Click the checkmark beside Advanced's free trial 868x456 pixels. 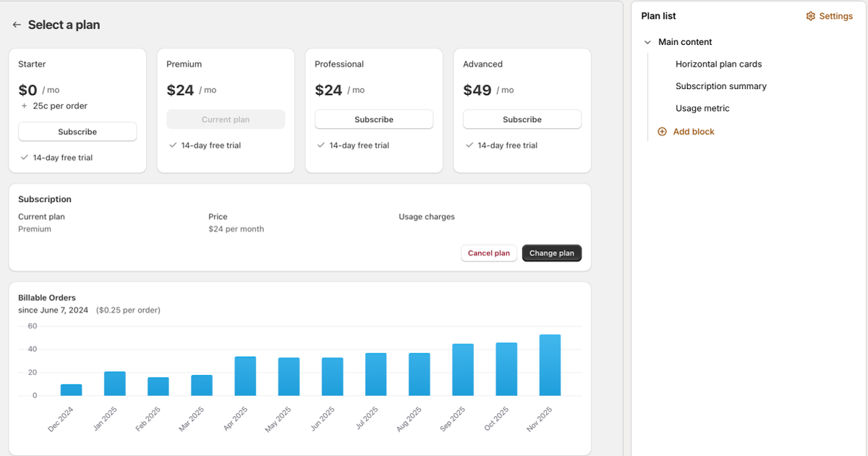(471, 145)
